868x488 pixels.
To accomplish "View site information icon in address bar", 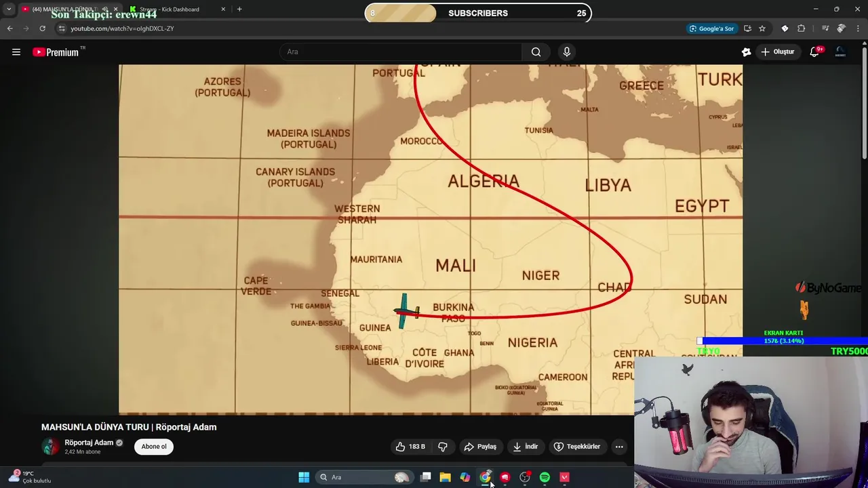I will [x=62, y=28].
